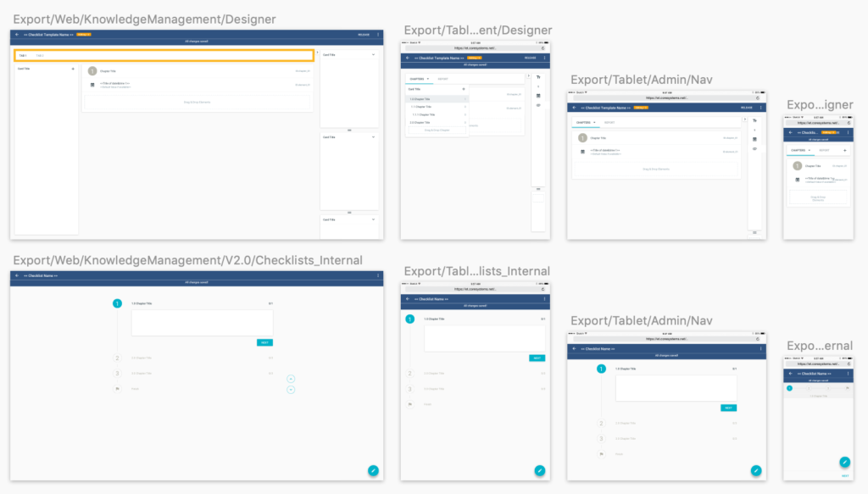The width and height of the screenshot is (868, 494).
Task: Switch to REPORT tab in Admin/Nav Checklist Template artboard
Action: point(609,123)
